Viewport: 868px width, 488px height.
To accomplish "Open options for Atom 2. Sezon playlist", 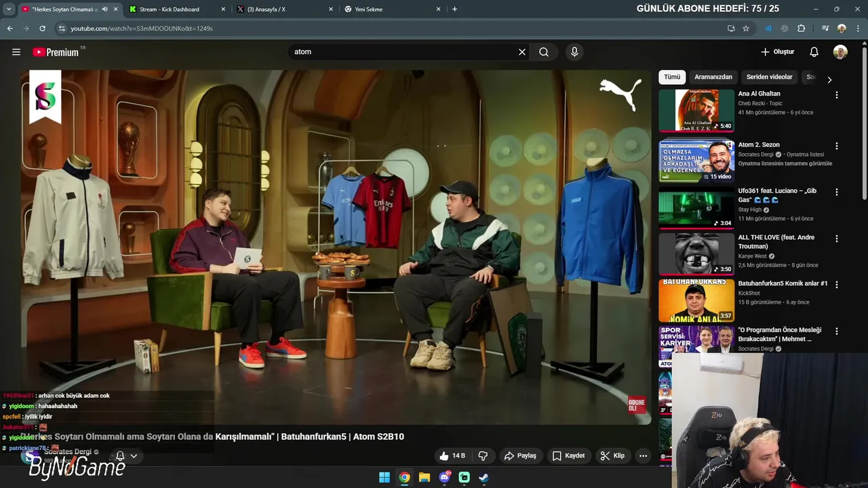I will (836, 146).
